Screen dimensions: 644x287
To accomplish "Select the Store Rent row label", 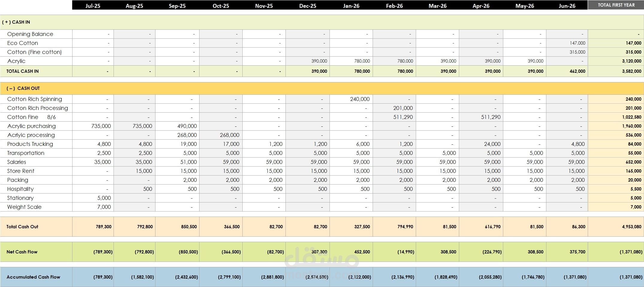I will pos(21,171).
